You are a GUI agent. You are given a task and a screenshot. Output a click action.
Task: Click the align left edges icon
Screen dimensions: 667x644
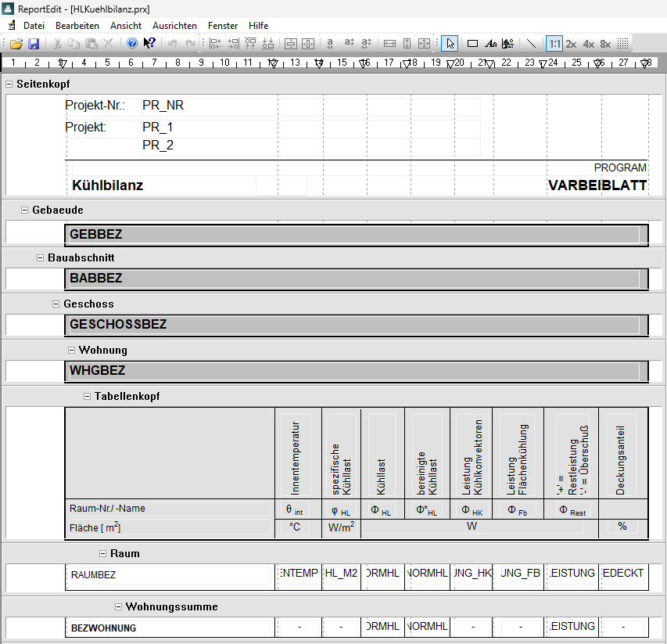(215, 43)
